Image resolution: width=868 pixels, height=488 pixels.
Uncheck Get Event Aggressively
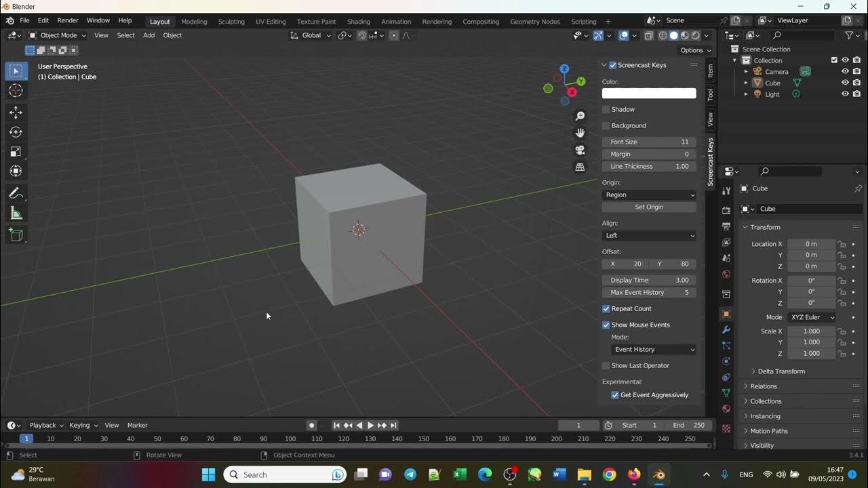coord(615,395)
